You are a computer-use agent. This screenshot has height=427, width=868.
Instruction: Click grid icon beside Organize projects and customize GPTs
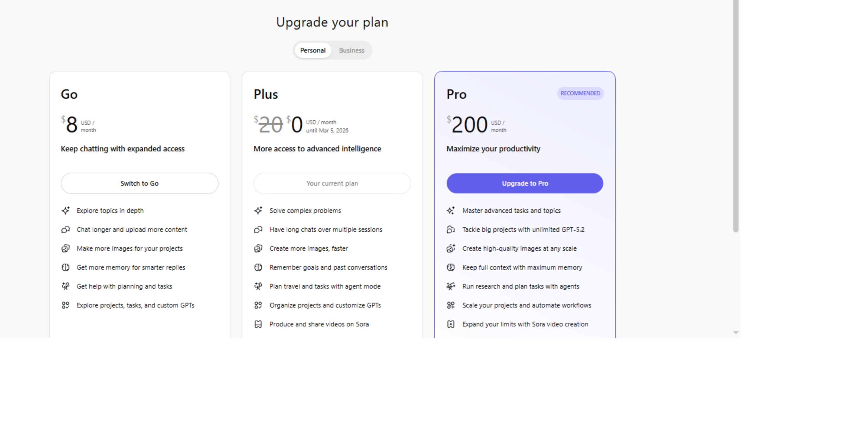pos(258,305)
